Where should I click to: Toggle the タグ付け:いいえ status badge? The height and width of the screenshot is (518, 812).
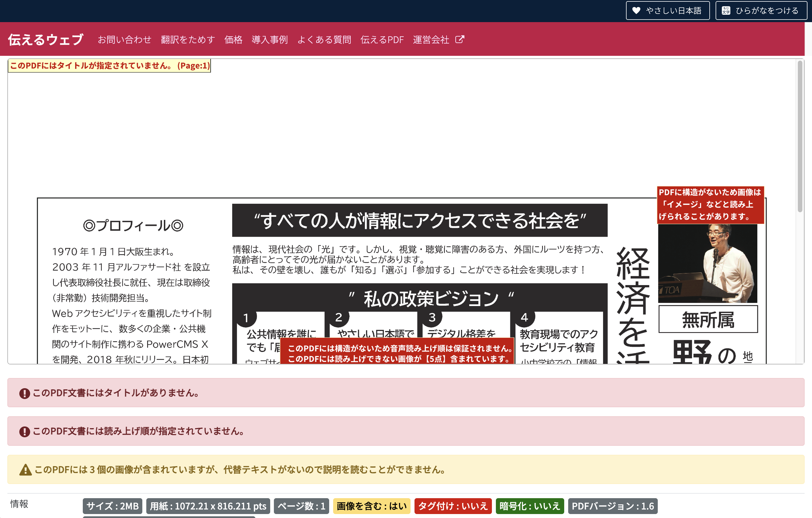point(453,506)
